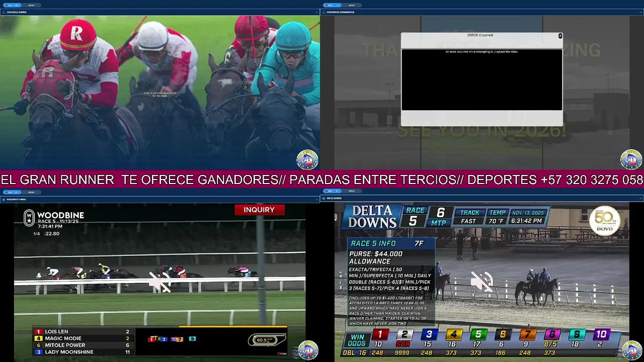Screen dimensions: 644x362
Task: Expand Horseshoe Indianapolis track dropdown chevron
Action: point(640,12)
